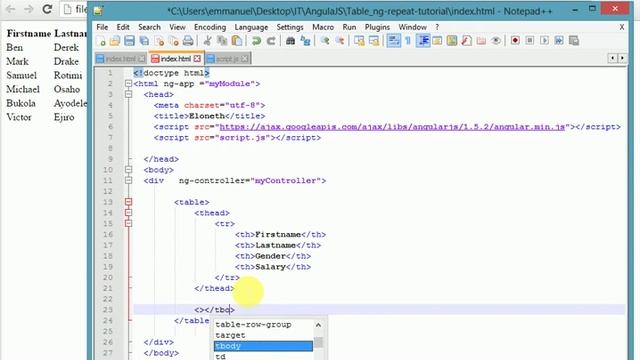Open Find with the binoculars icon

pyautogui.click(x=290, y=41)
